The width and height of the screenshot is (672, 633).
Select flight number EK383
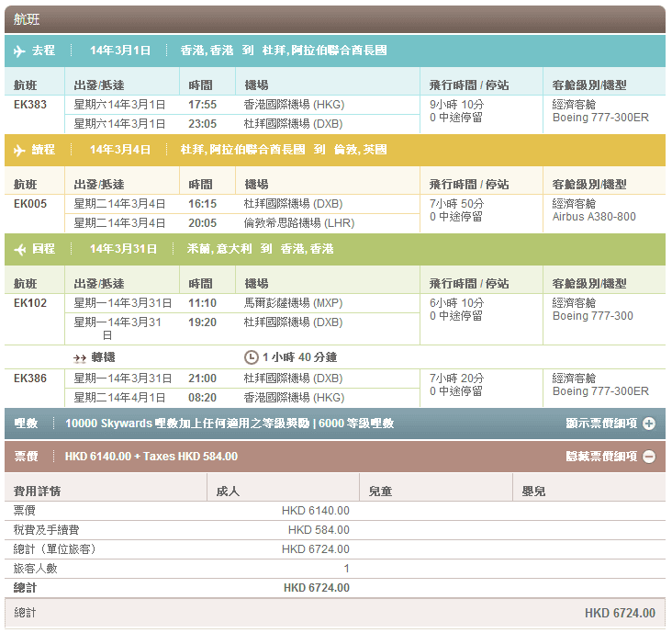pyautogui.click(x=31, y=105)
